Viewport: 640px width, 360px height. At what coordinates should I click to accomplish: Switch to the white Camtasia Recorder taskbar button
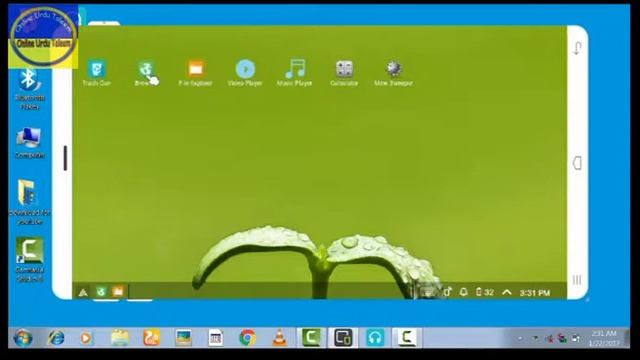coord(407,338)
